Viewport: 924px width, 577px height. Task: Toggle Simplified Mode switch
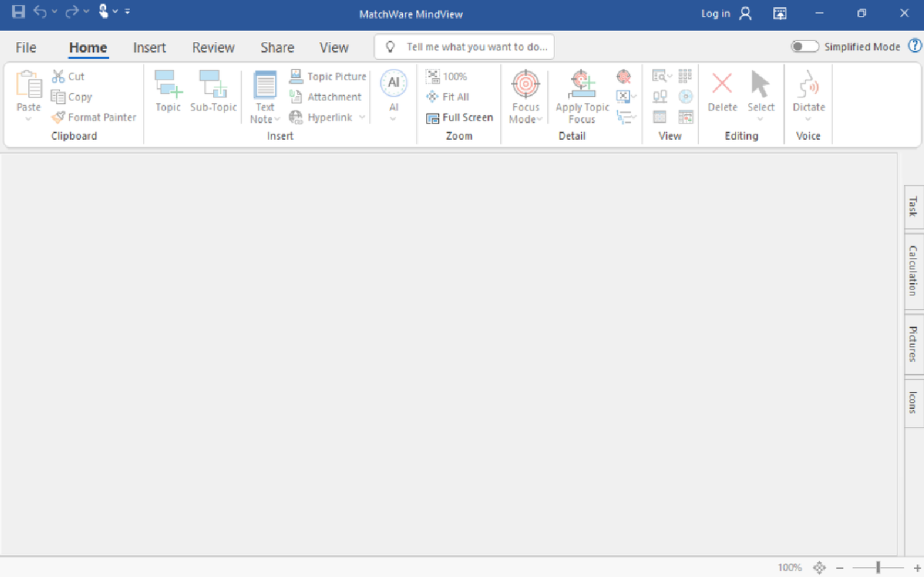coord(805,47)
